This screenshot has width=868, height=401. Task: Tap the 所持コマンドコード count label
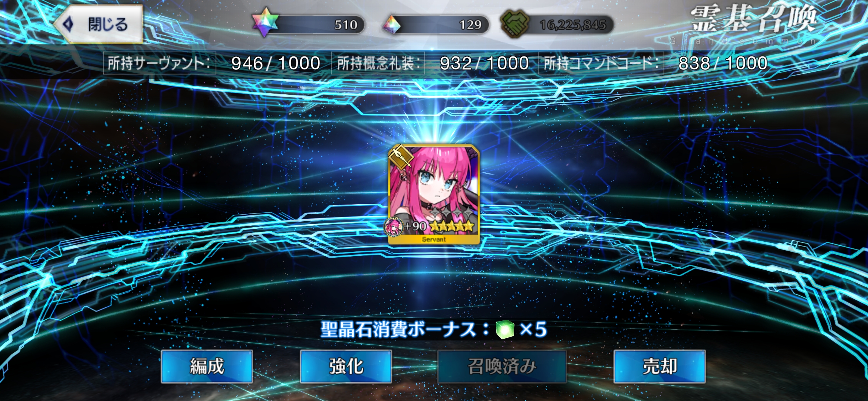point(601,63)
